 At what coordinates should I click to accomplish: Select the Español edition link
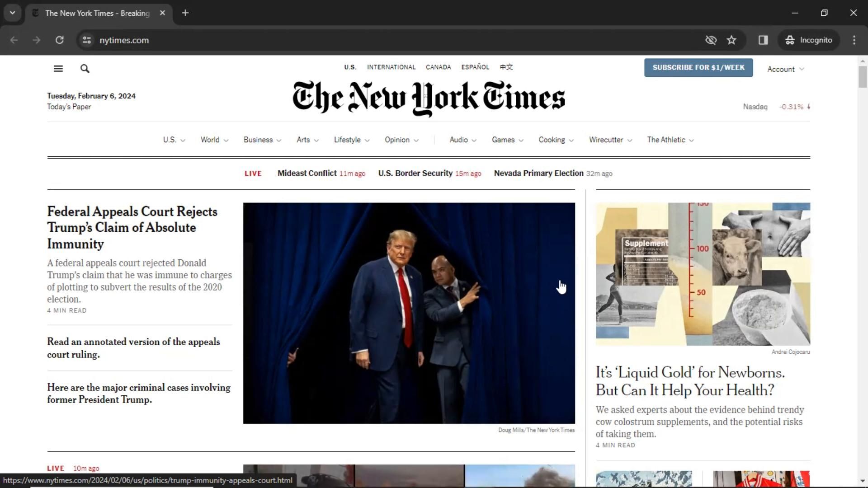(475, 67)
